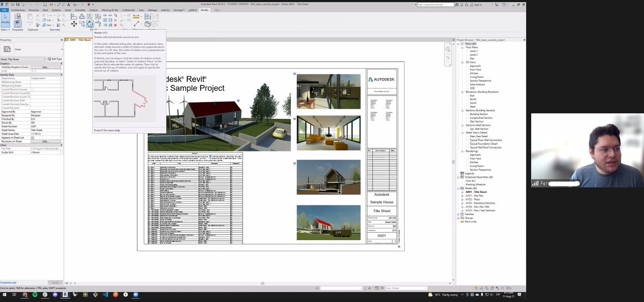
Task: Click the Edit Type button
Action: click(55, 59)
